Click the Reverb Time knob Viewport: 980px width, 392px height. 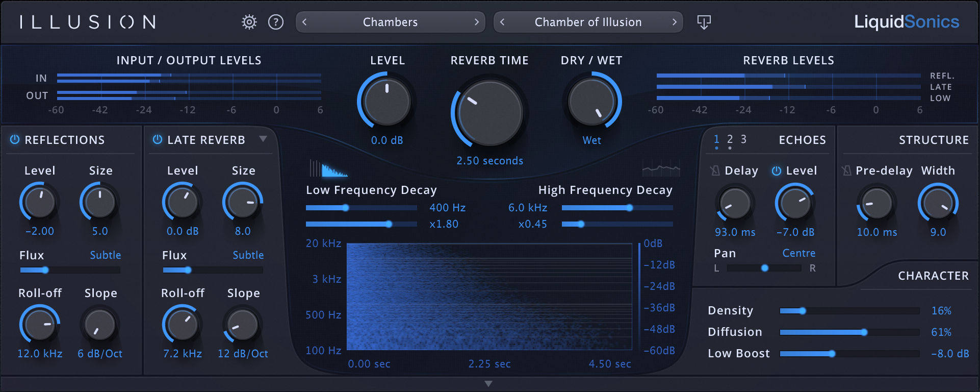pos(490,113)
